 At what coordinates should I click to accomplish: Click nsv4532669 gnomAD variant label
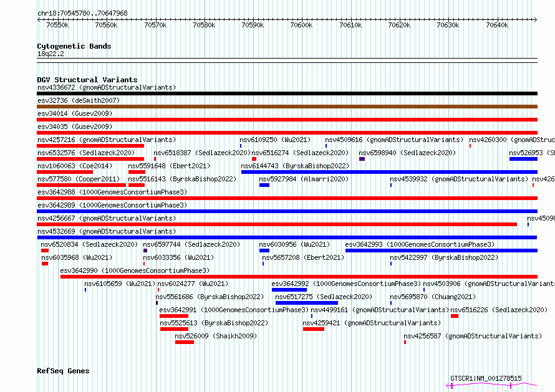(107, 231)
